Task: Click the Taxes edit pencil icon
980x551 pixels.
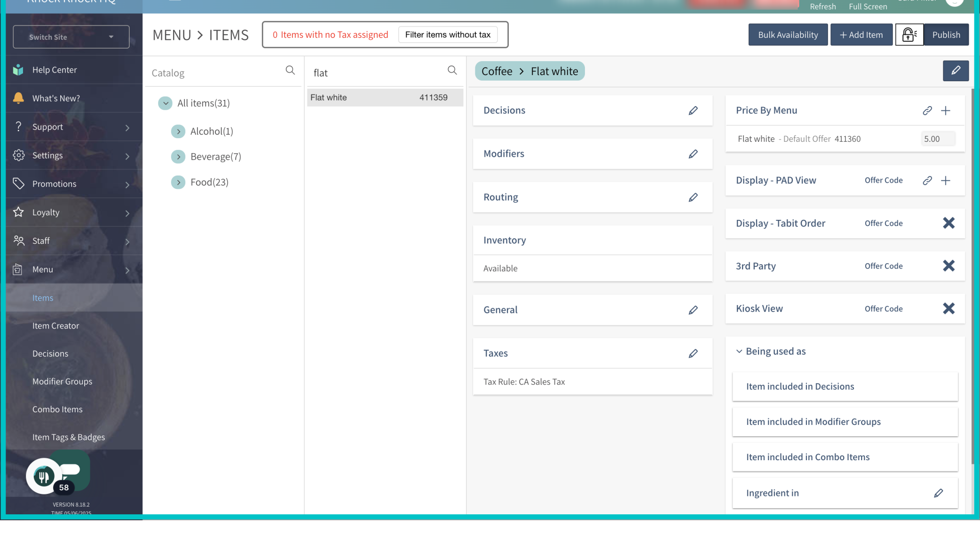Action: (x=693, y=354)
